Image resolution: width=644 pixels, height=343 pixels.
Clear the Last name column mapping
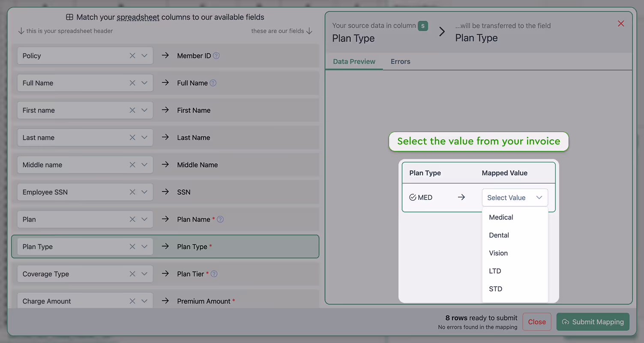pos(132,138)
